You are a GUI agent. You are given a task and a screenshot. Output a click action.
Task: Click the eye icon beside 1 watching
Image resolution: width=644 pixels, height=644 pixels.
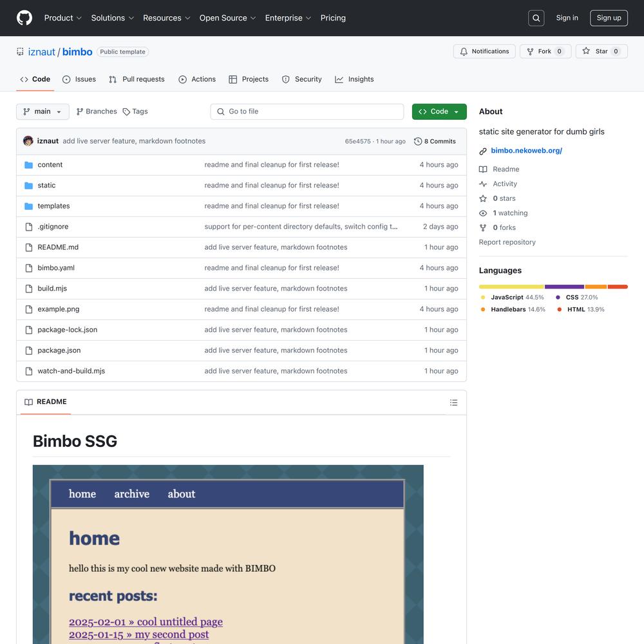[x=483, y=213]
